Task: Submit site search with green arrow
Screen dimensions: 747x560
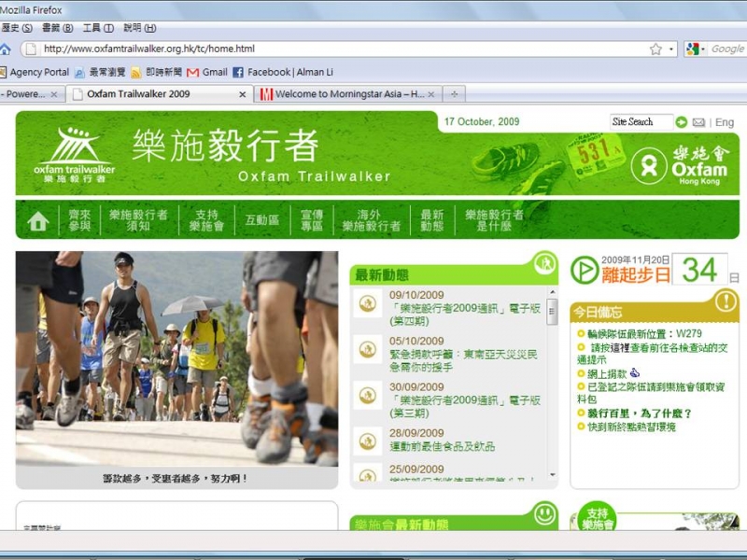Action: pyautogui.click(x=682, y=122)
